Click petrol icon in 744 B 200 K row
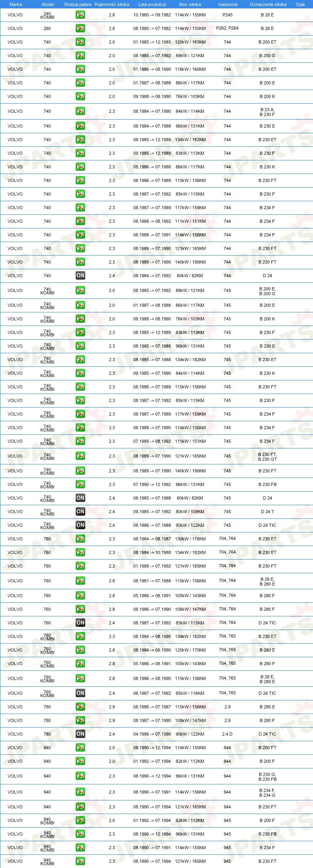This screenshot has height=868, width=313. pos(80,96)
